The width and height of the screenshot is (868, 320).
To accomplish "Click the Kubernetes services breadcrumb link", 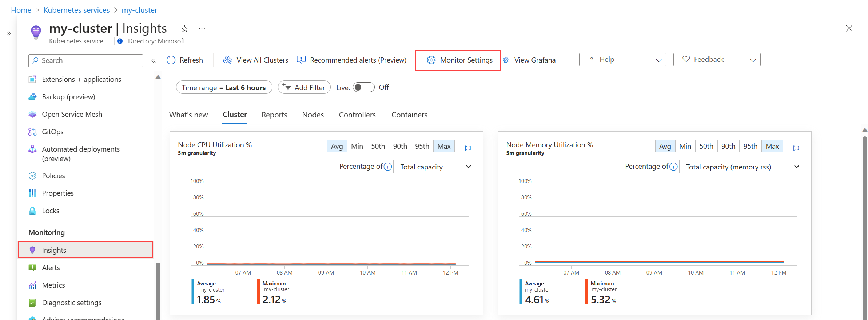I will pos(76,10).
